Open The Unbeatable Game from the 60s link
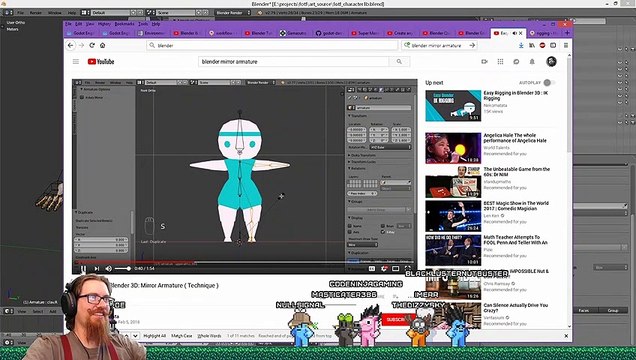Image resolution: width=636 pixels, height=360 pixels. pos(516,172)
